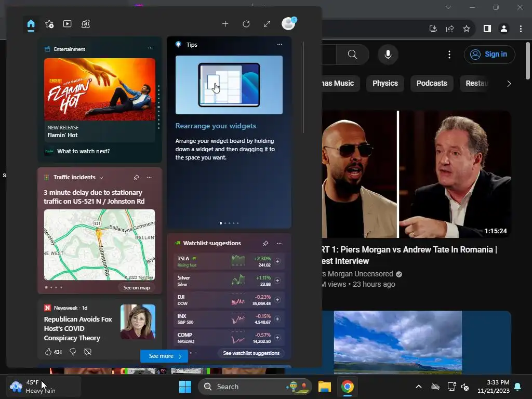Open Watchlist suggestions more options

(x=279, y=243)
